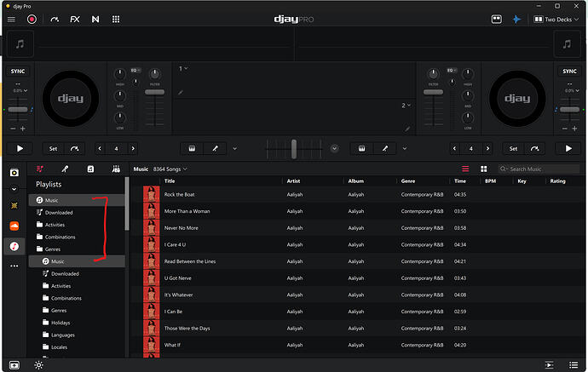
Task: Open right deck edit pencil tool
Action: pos(384,149)
